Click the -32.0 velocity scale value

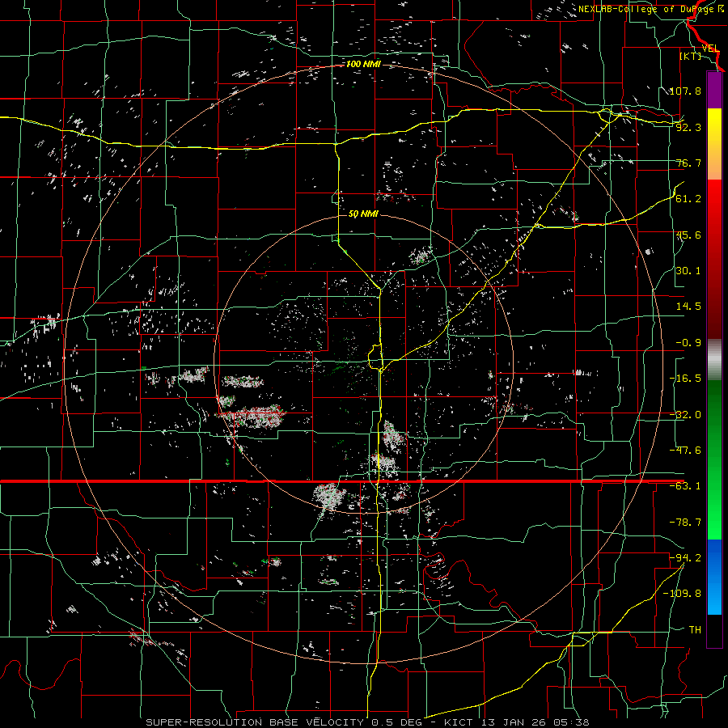pyautogui.click(x=685, y=415)
